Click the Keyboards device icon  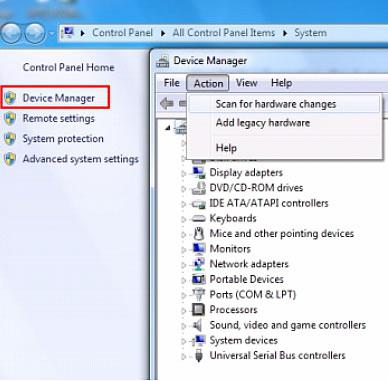tap(199, 219)
